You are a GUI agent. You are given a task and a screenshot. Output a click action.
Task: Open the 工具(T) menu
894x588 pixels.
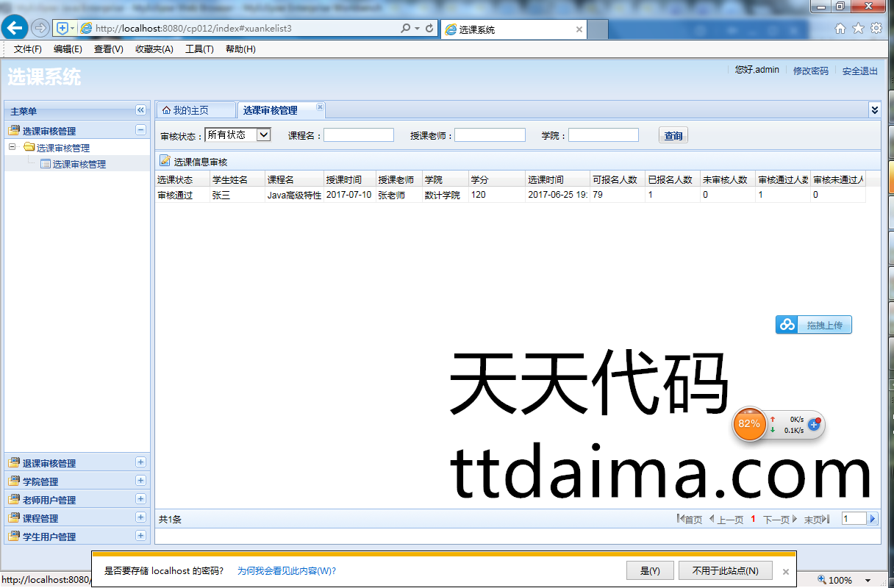199,49
